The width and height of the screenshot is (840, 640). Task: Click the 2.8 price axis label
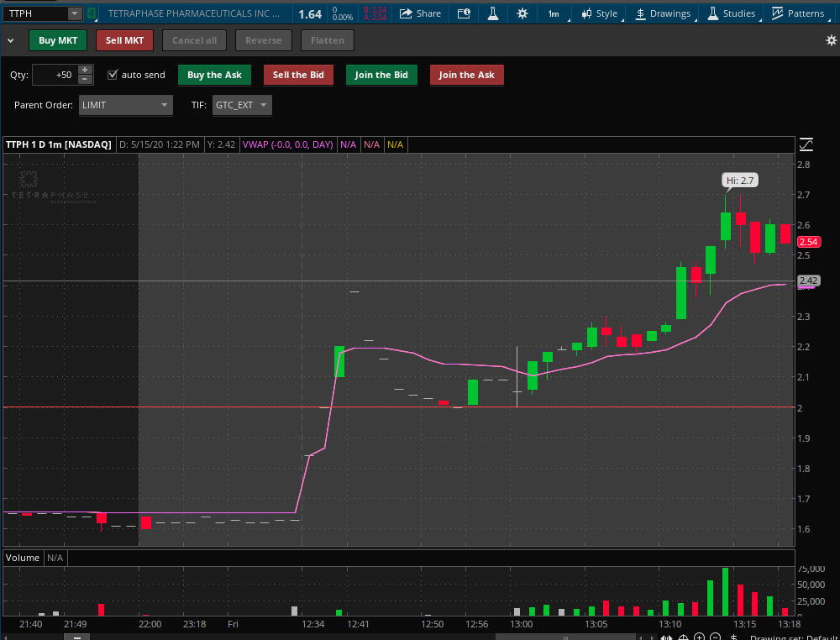(x=803, y=165)
